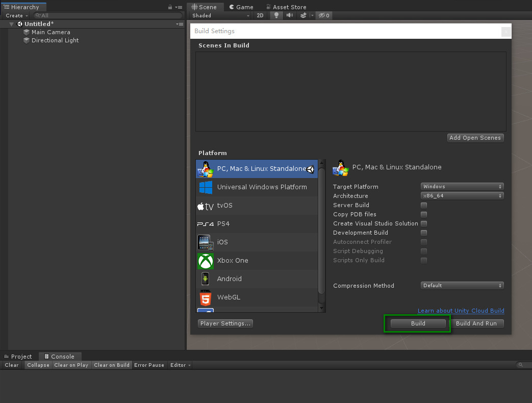
Task: Click the hidden objects count icon
Action: pos(324,15)
